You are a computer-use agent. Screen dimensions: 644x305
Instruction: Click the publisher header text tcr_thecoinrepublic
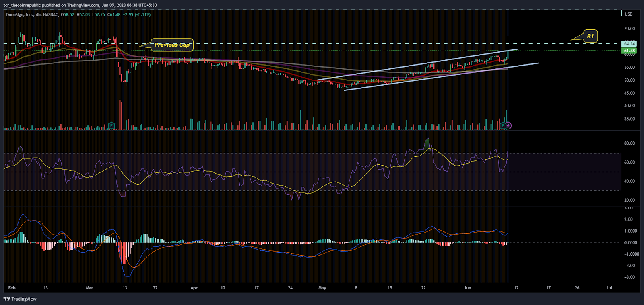click(22, 5)
